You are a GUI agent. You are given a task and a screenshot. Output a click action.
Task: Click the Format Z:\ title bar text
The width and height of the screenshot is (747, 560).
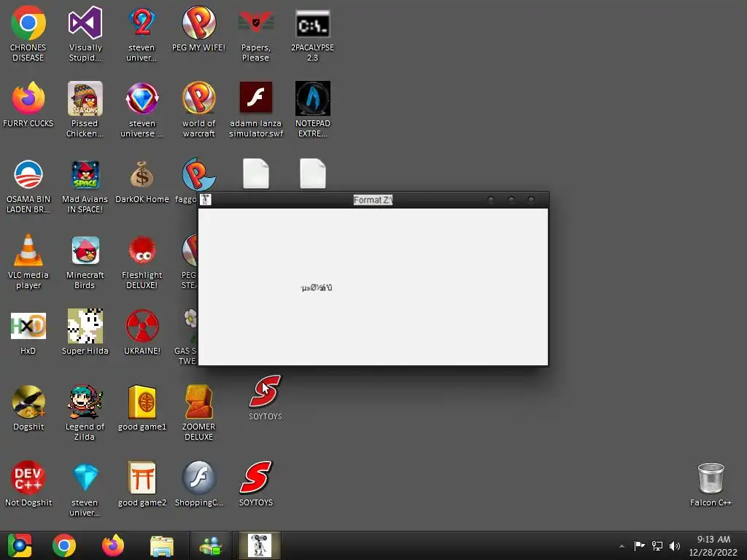(373, 200)
